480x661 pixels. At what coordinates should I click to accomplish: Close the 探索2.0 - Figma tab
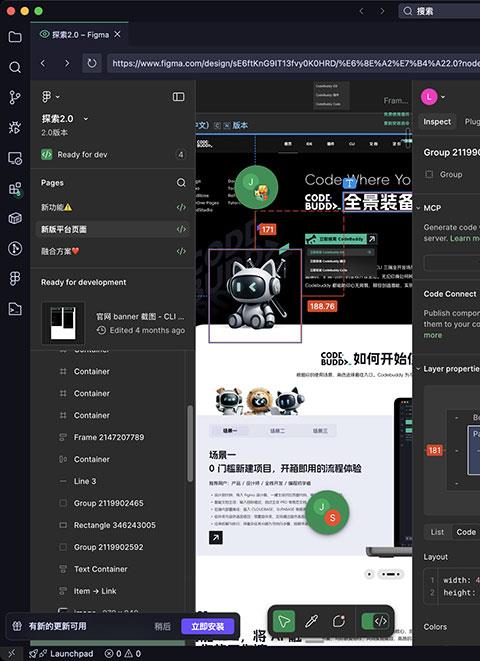click(118, 34)
